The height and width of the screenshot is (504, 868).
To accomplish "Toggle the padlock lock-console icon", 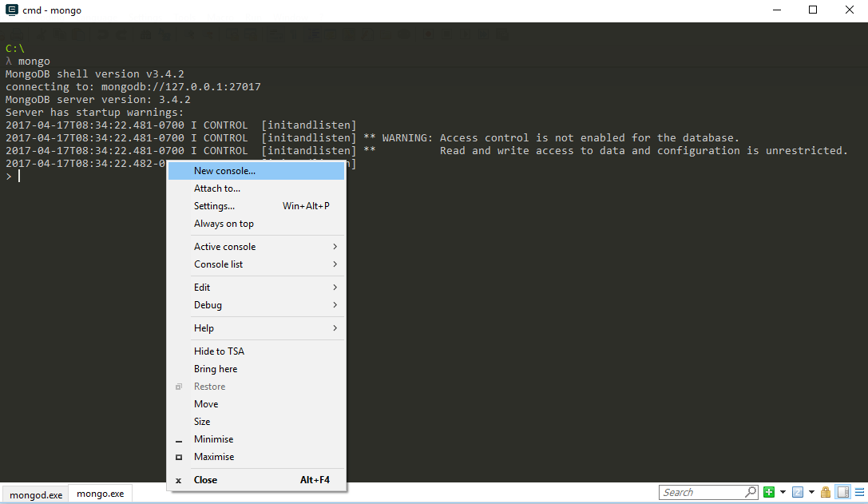I will click(826, 492).
